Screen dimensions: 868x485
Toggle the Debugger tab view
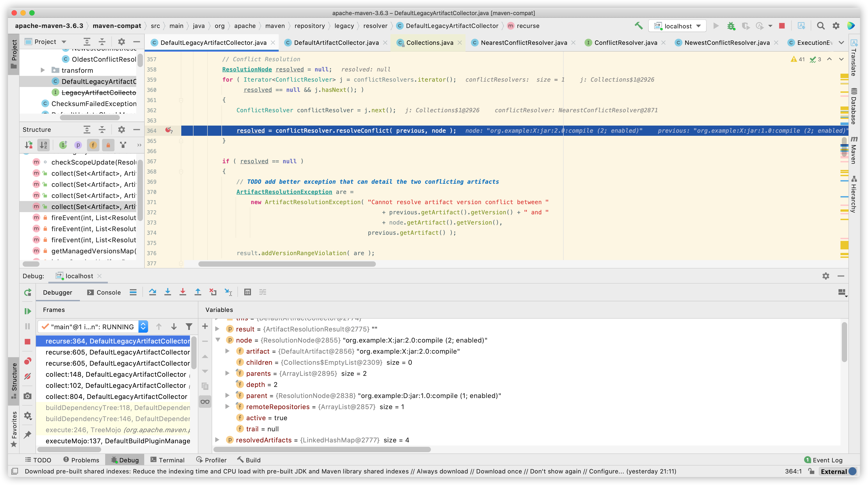(x=58, y=292)
